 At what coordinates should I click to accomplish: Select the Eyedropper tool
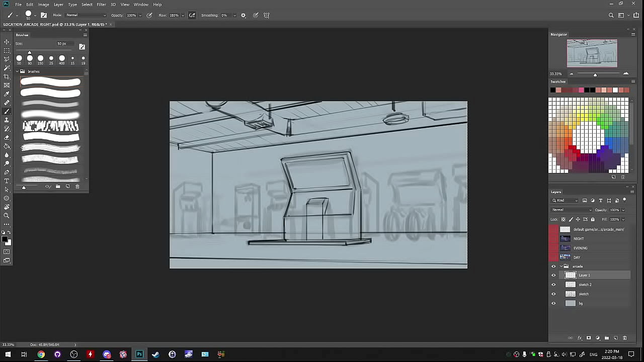tap(7, 94)
